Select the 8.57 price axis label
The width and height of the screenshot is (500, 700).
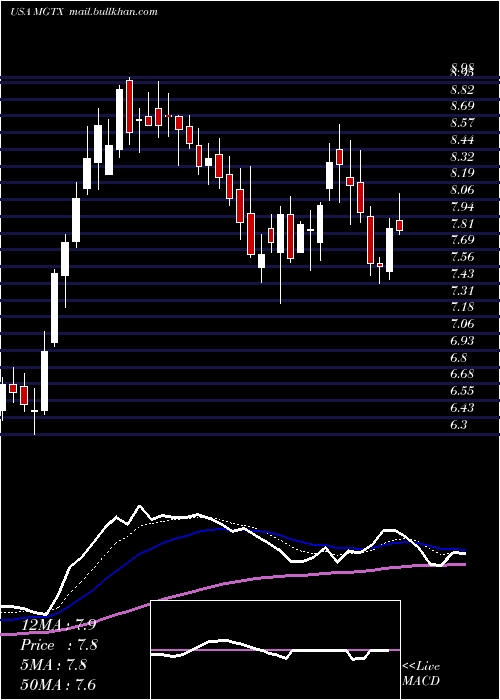point(462,123)
